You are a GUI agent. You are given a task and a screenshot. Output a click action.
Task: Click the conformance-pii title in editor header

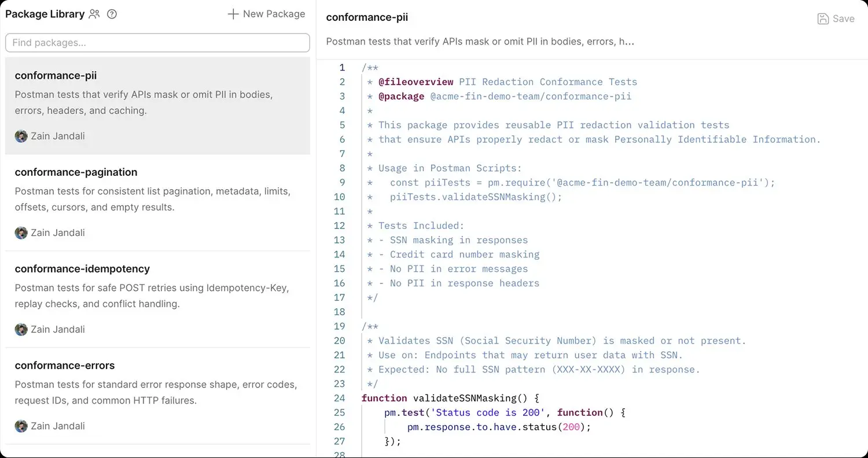tap(367, 17)
